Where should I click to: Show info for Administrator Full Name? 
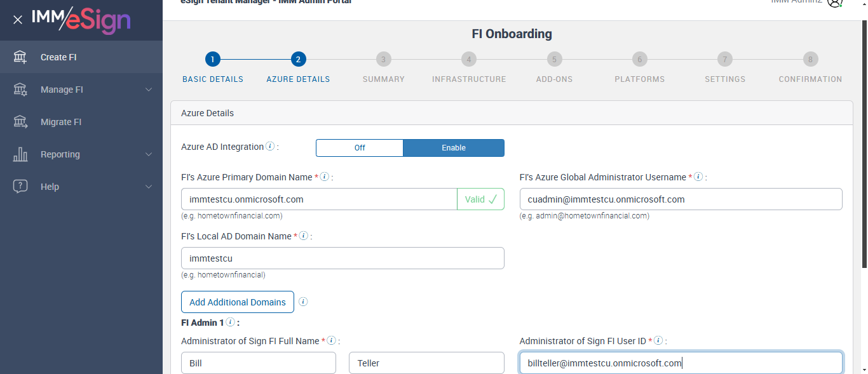coord(331,340)
